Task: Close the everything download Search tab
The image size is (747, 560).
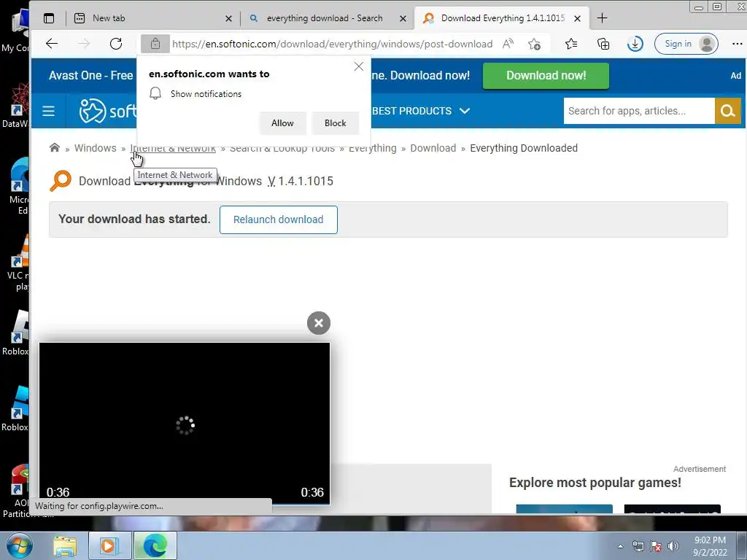Action: coord(403,18)
